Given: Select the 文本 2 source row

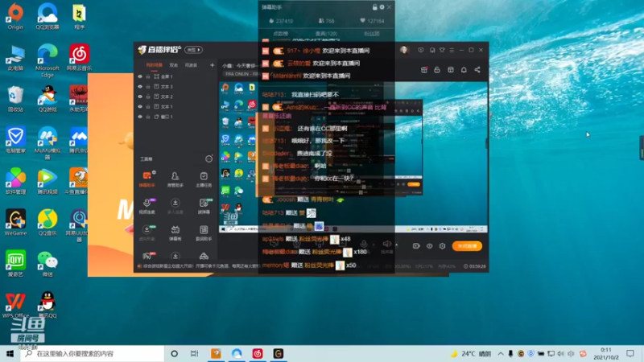Looking at the screenshot, I should 175,97.
